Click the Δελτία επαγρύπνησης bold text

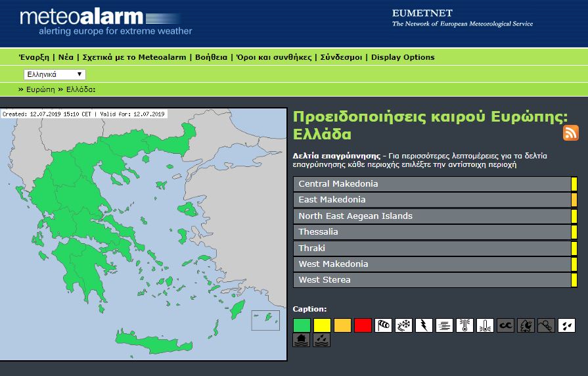coord(337,156)
